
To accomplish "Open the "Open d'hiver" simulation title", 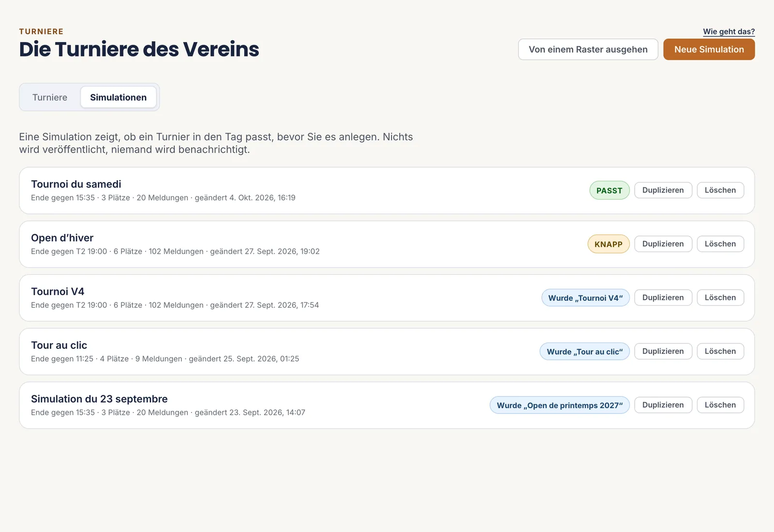I will click(62, 238).
